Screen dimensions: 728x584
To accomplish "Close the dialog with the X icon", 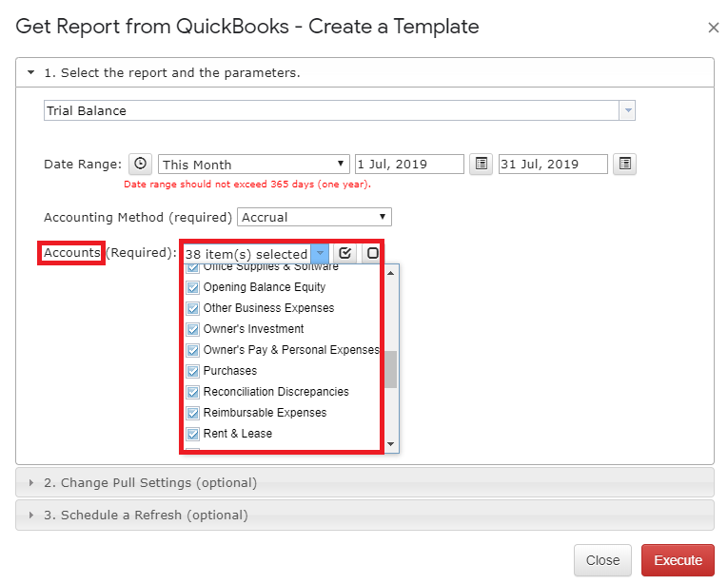I will tap(713, 28).
